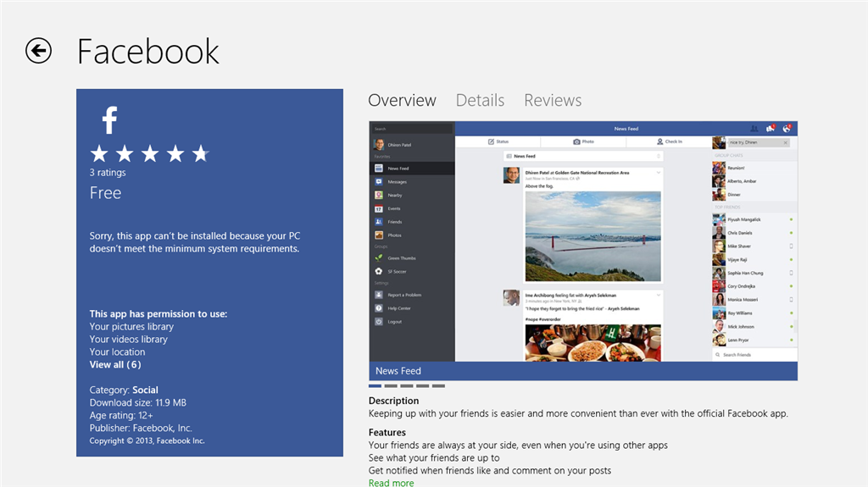The image size is (868, 487).
Task: Open the Social category link
Action: click(x=145, y=390)
